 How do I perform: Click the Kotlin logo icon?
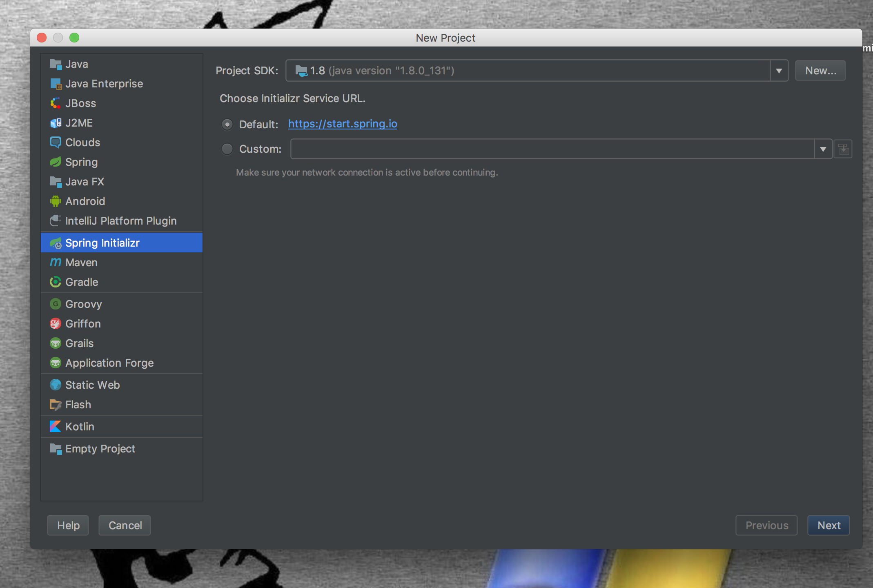[x=56, y=427]
